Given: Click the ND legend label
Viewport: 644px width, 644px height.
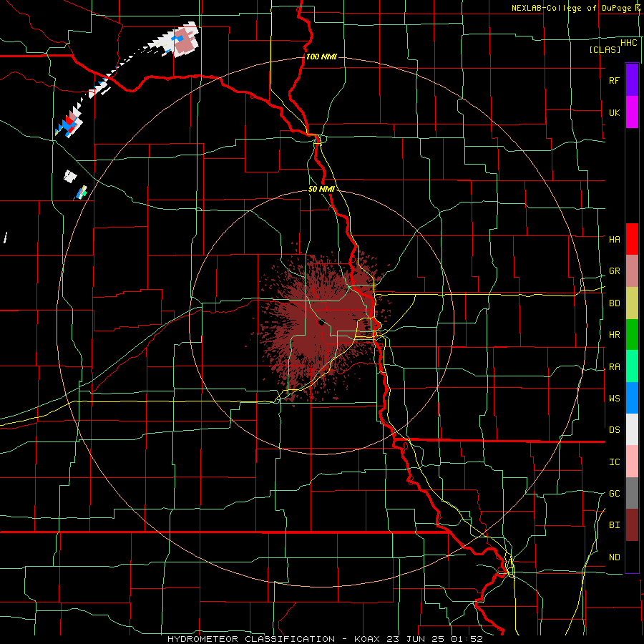Looking at the screenshot, I should (x=614, y=557).
